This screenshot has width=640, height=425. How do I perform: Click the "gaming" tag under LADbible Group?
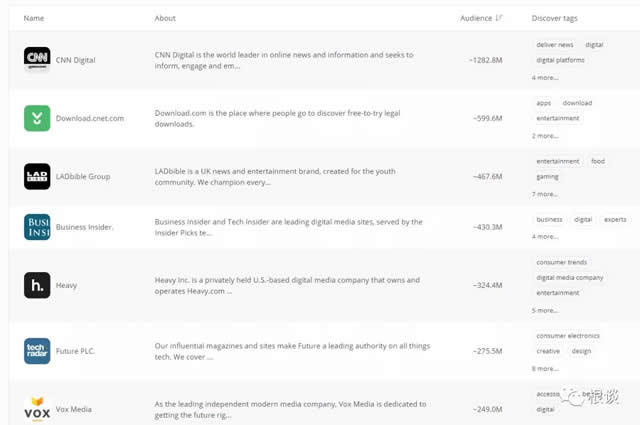(x=547, y=177)
